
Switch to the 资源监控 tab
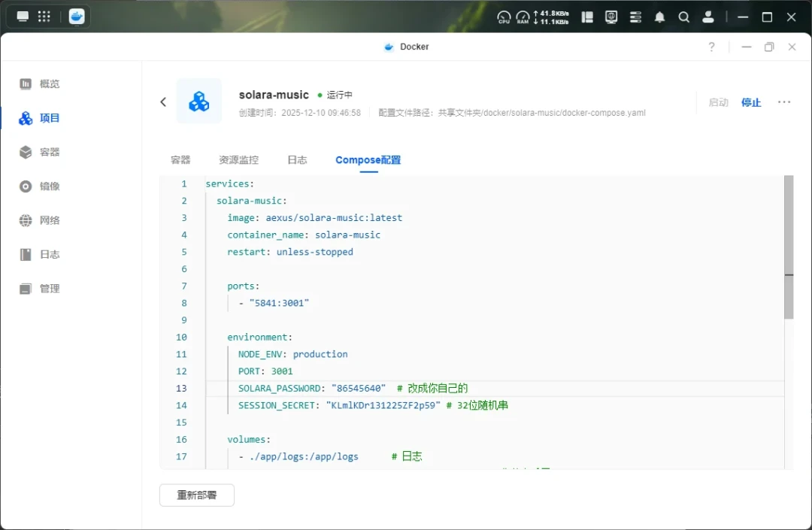[239, 160]
